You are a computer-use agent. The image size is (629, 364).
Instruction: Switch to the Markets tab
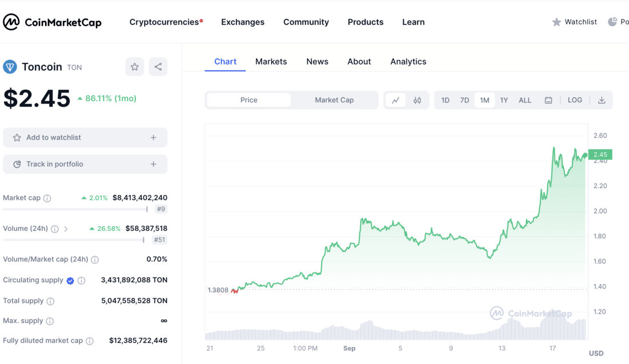click(271, 62)
